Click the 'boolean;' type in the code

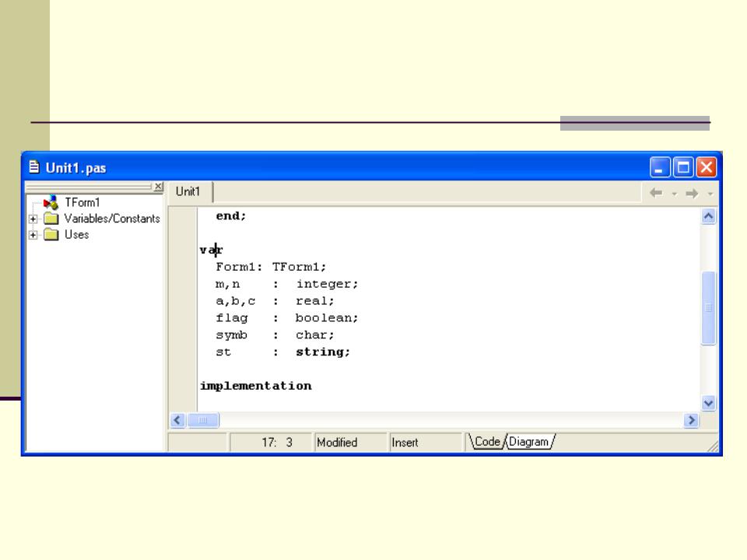point(327,317)
